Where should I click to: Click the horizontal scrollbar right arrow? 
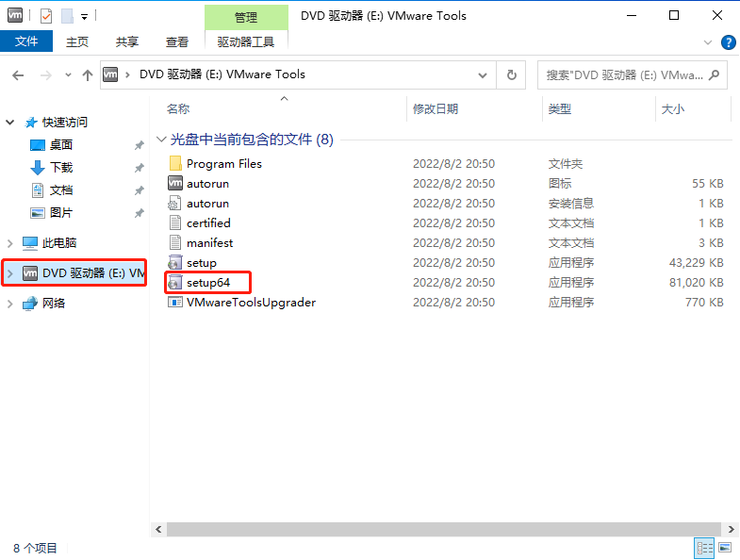(x=731, y=529)
